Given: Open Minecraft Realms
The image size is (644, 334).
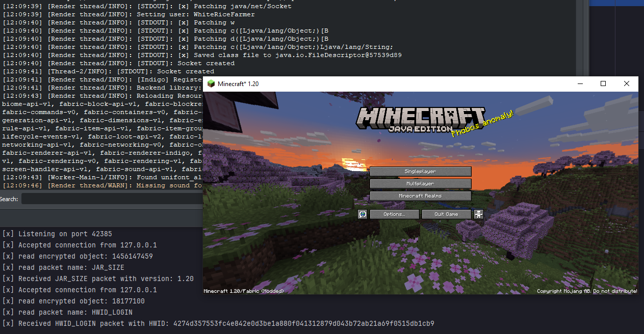Looking at the screenshot, I should coord(420,196).
